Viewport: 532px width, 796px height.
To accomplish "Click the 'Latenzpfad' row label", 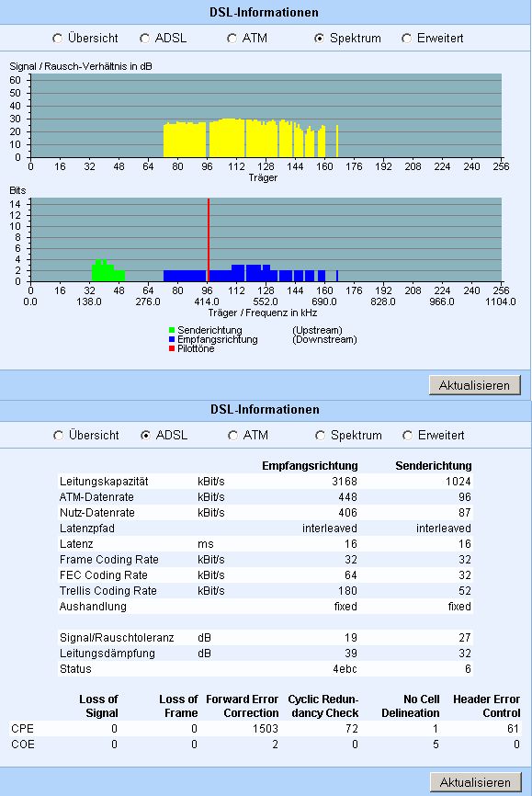I will tap(86, 529).
